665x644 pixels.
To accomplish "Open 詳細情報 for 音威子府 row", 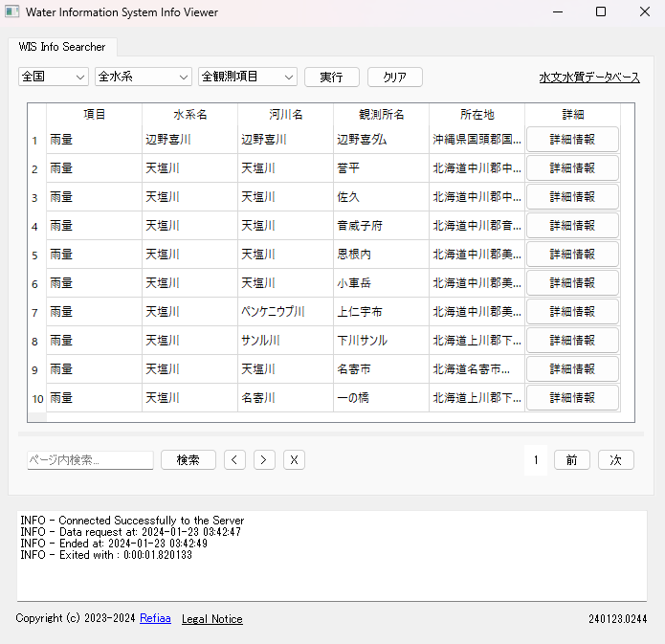I will 572,226.
